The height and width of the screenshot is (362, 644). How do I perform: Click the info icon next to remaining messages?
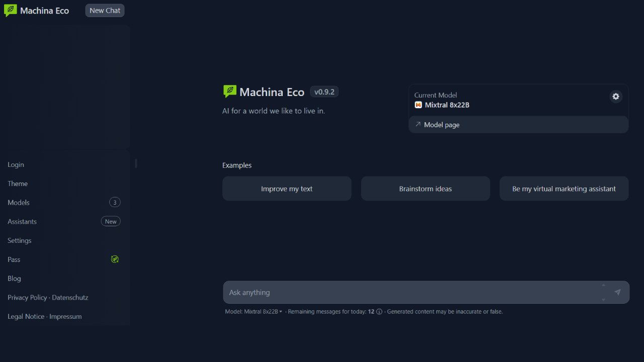point(378,312)
